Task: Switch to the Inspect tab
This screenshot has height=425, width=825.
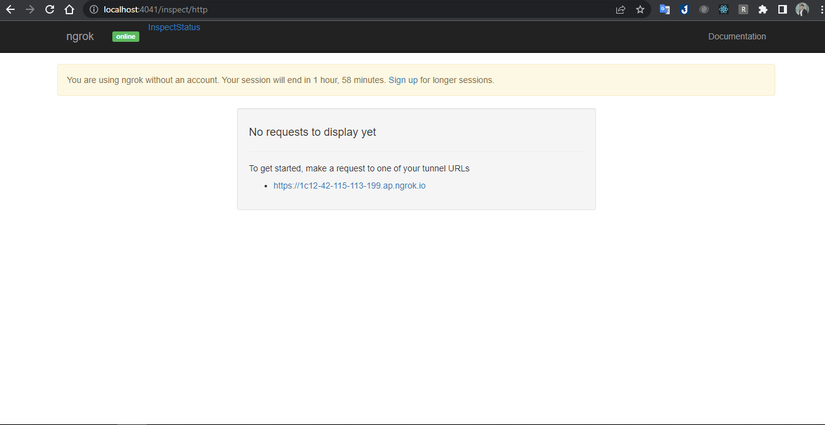Action: [161, 27]
